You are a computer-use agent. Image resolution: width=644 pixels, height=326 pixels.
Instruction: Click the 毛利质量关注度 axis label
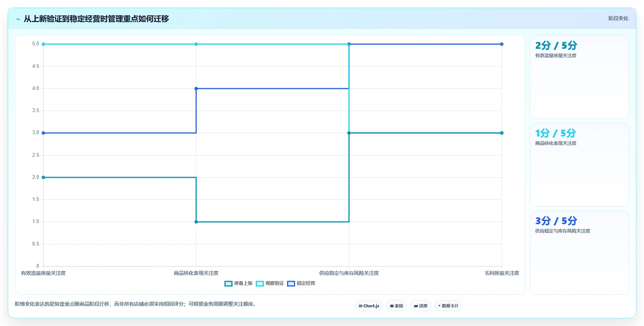pyautogui.click(x=502, y=273)
